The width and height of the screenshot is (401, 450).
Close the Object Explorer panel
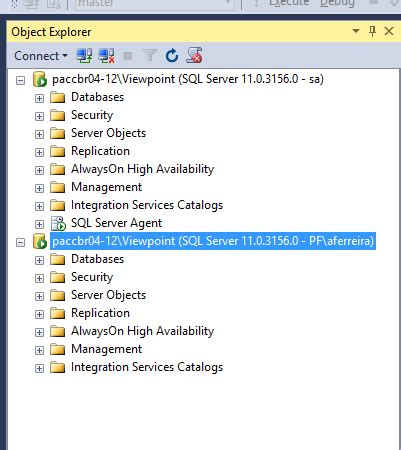pos(389,31)
